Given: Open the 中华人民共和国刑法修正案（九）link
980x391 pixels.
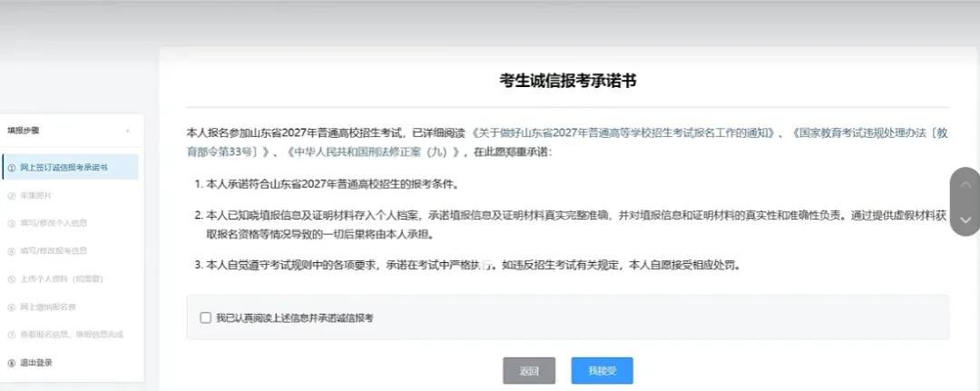Looking at the screenshot, I should click(x=375, y=152).
